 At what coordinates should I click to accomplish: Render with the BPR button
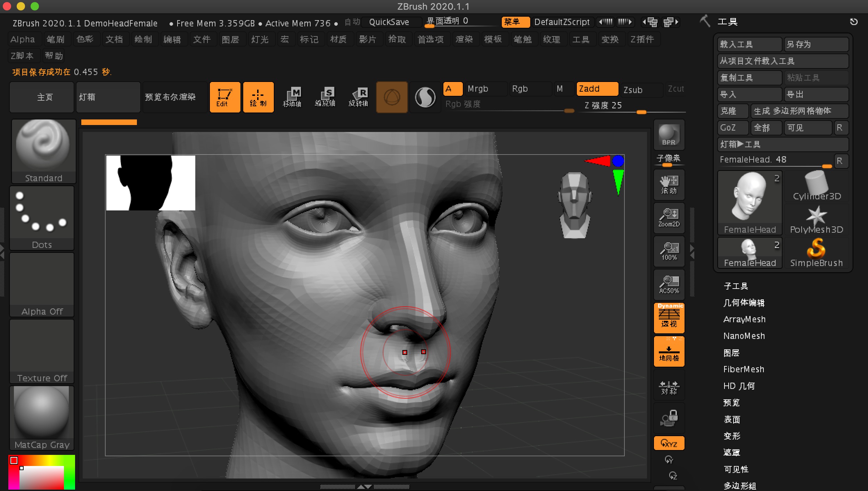(x=669, y=135)
